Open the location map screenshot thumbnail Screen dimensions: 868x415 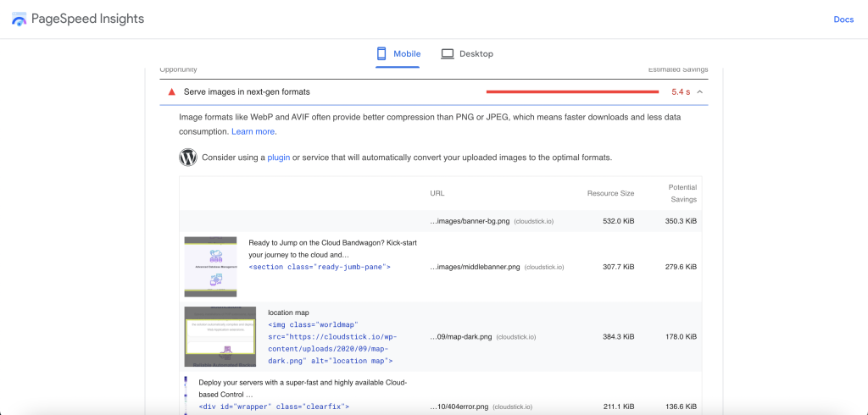tap(220, 336)
